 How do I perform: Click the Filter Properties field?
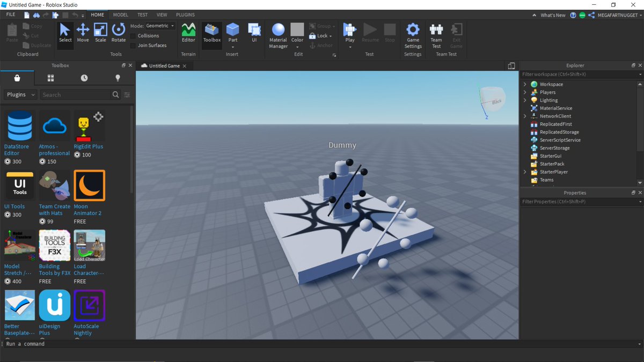pos(579,202)
